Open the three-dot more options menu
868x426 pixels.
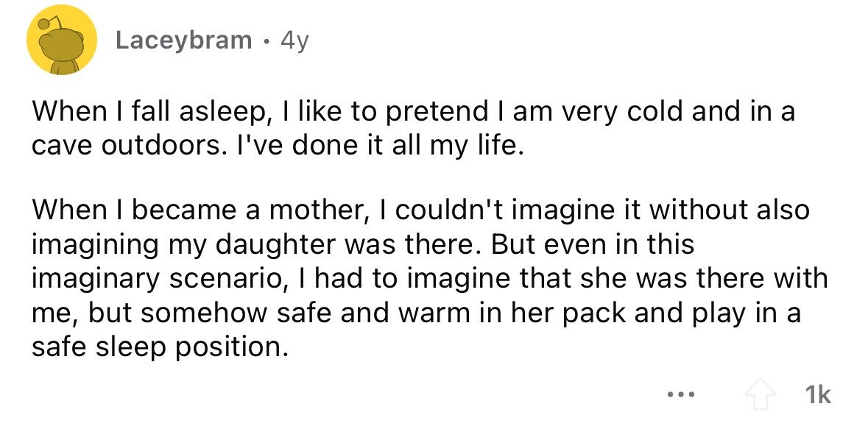680,395
